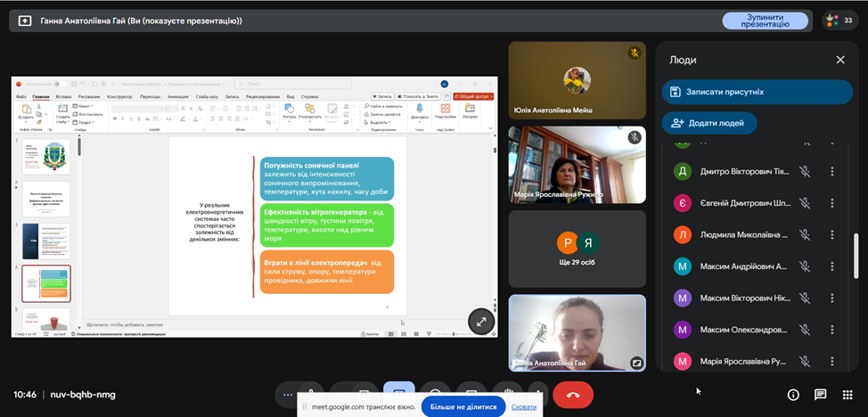Expand the shared presentation to full screen
This screenshot has width=868, height=417.
pyautogui.click(x=481, y=321)
